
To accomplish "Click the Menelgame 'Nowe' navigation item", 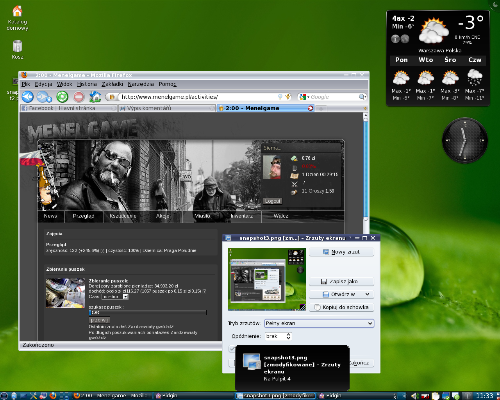I will [x=50, y=216].
